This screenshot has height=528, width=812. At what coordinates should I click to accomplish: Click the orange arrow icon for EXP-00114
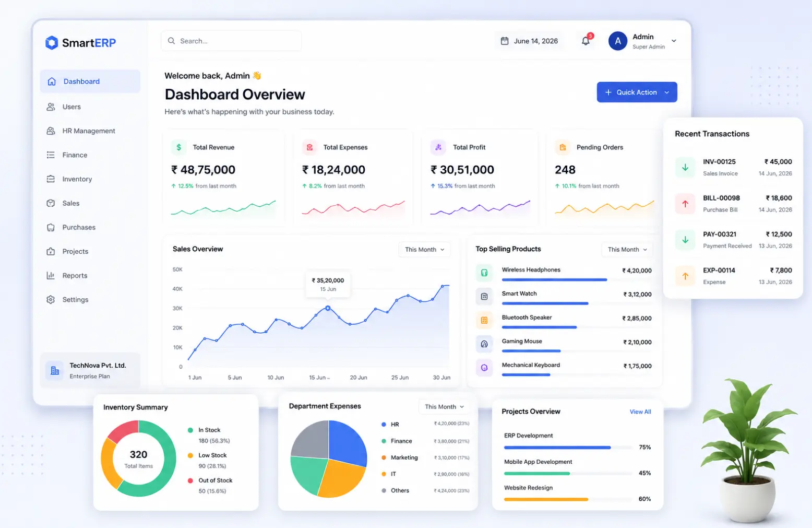click(685, 276)
